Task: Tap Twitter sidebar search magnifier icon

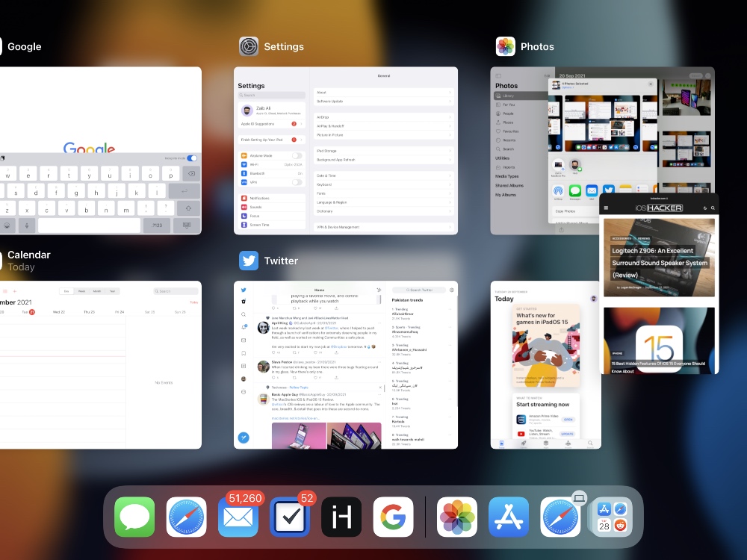Action: tap(244, 314)
